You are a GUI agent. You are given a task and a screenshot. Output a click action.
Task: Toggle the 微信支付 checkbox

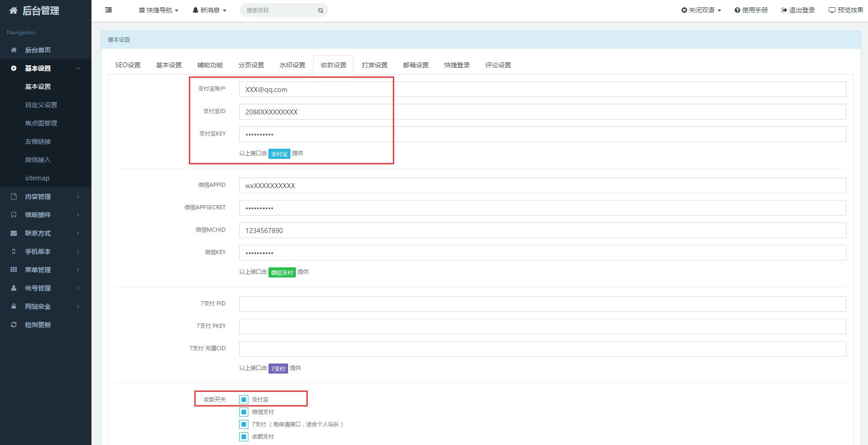[x=244, y=412]
